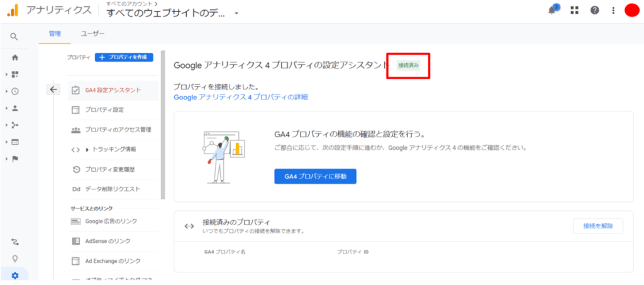
Task: Click the AdSense のリンク icon
Action: (75, 241)
